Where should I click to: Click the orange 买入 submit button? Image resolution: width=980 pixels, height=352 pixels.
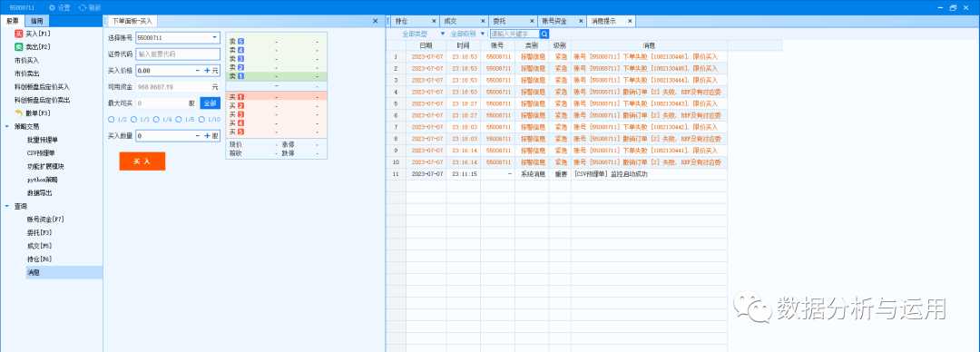coord(142,161)
